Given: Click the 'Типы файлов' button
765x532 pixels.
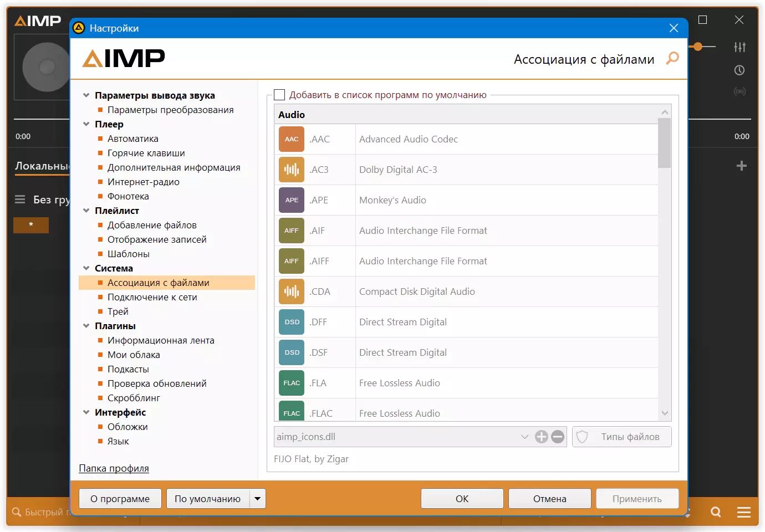Looking at the screenshot, I should click(x=622, y=437).
